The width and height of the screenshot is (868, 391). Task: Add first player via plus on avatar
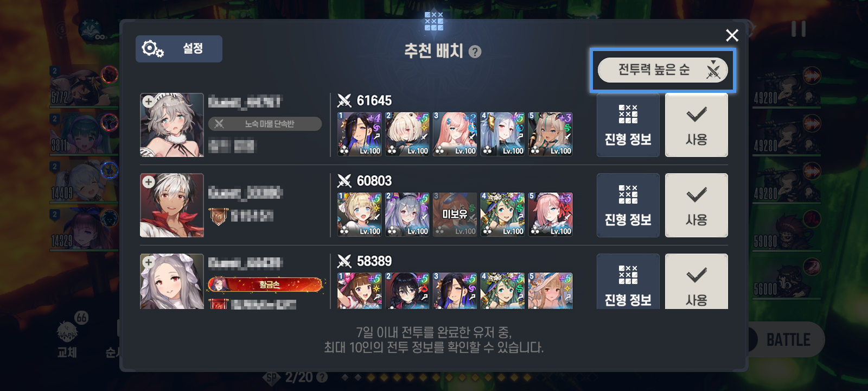coord(148,102)
